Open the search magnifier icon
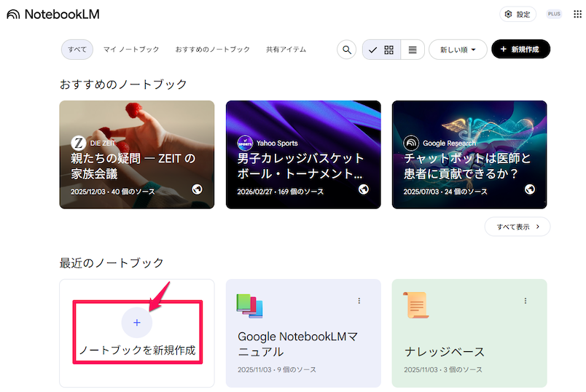This screenshot has width=586, height=392. (346, 50)
